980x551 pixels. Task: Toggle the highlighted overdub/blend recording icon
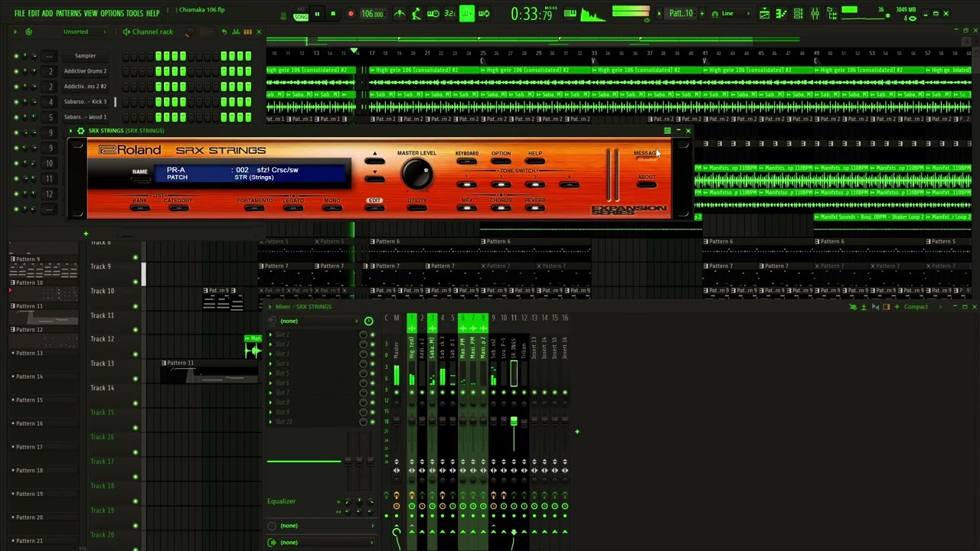click(467, 14)
